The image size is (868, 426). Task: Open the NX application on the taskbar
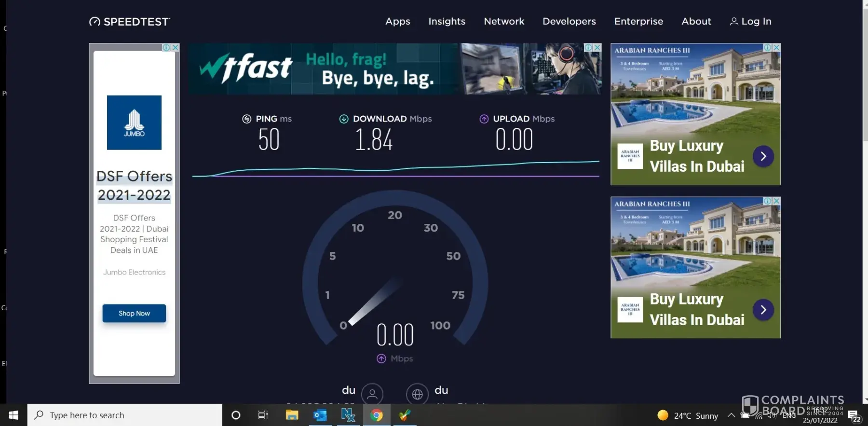348,415
